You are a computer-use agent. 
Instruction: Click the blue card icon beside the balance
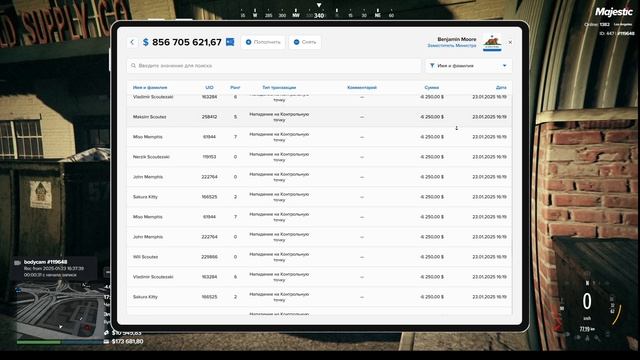(230, 42)
